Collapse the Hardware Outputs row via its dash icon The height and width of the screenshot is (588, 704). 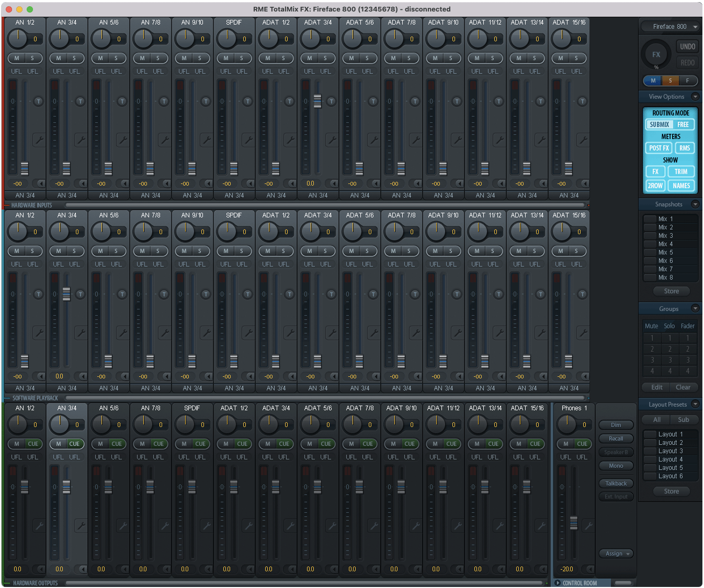tap(7, 583)
